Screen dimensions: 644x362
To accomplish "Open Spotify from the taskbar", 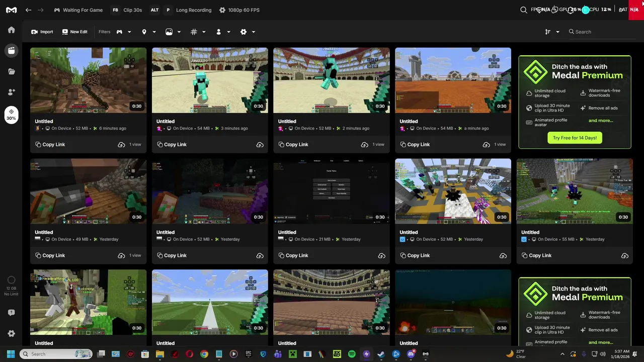I will 352,354.
